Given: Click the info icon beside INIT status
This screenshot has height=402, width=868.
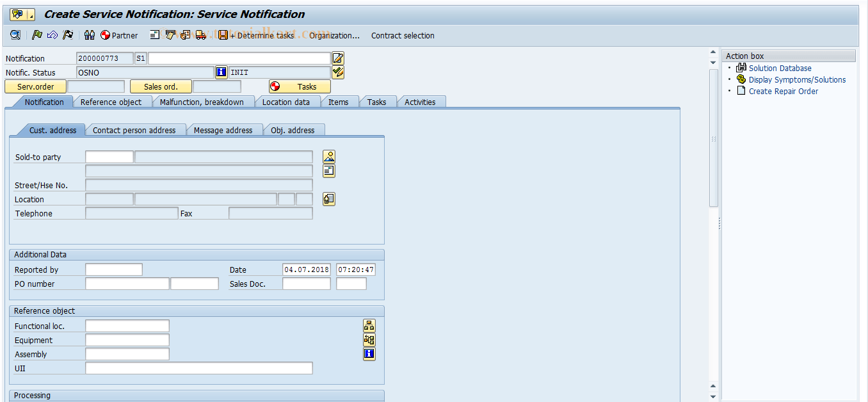Looking at the screenshot, I should click(221, 72).
